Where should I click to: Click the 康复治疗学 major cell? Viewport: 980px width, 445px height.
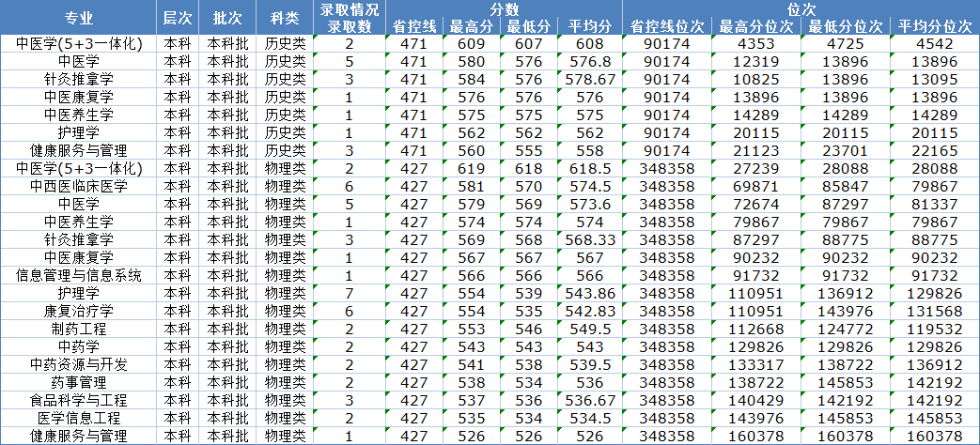point(79,311)
